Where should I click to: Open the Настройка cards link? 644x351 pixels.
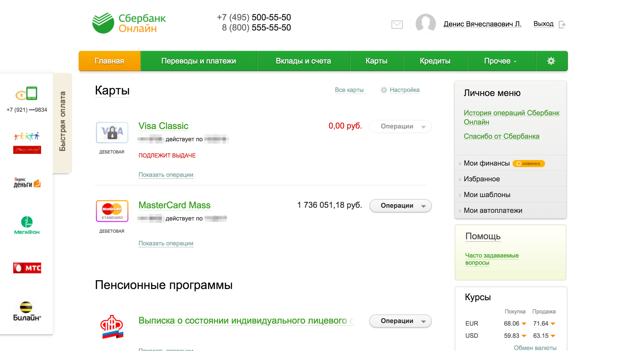click(404, 90)
